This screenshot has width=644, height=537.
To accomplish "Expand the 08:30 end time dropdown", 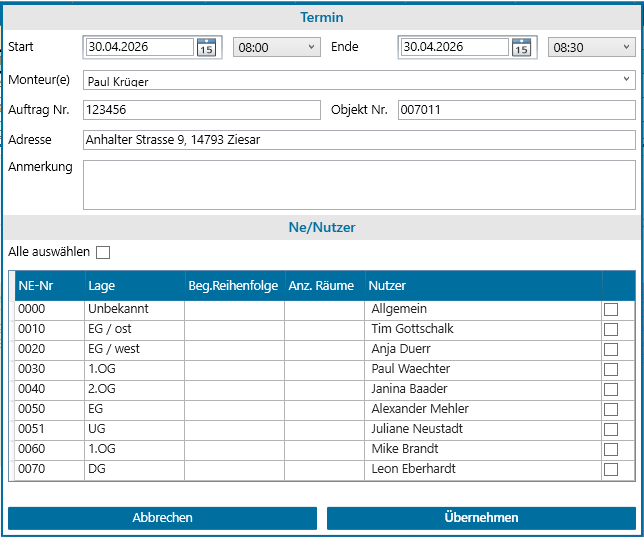I will tap(591, 47).
